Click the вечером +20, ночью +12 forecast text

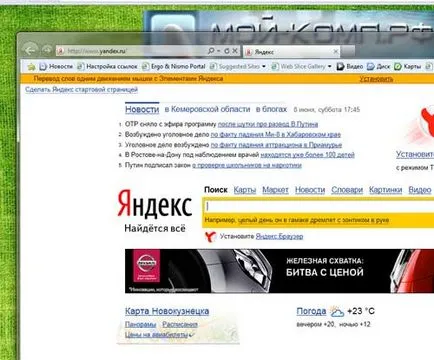[333, 324]
